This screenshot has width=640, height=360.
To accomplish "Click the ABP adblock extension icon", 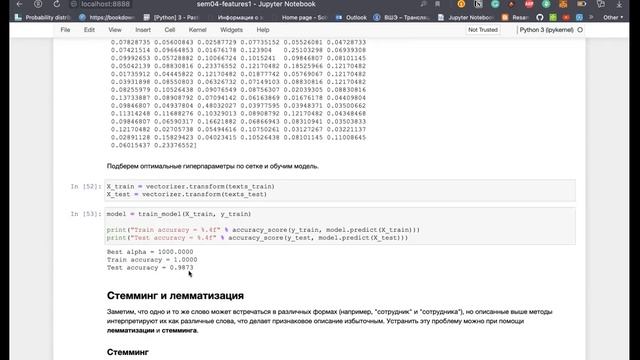I will pyautogui.click(x=529, y=4).
